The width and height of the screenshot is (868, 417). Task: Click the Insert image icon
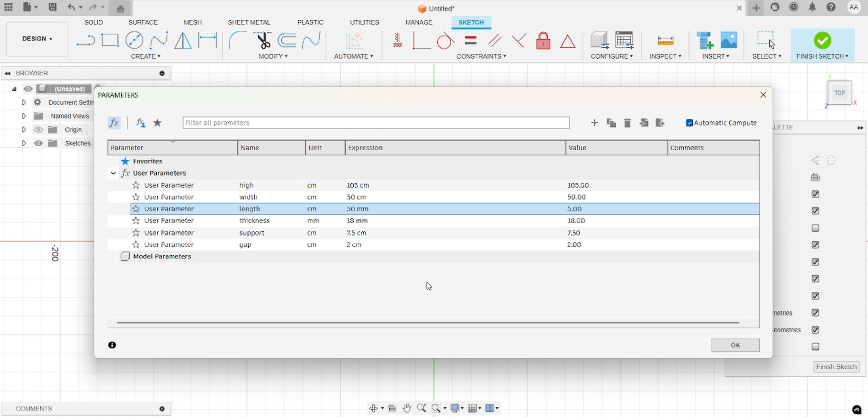coord(729,40)
